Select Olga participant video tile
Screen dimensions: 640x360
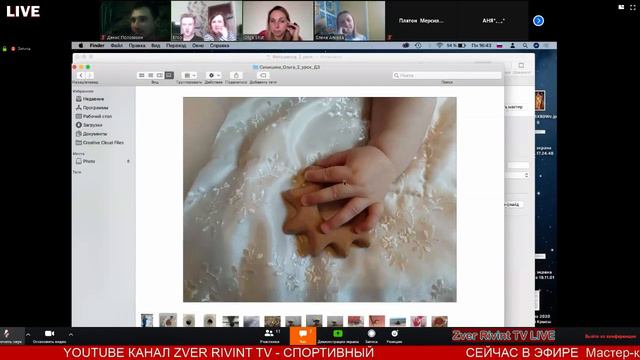278,20
